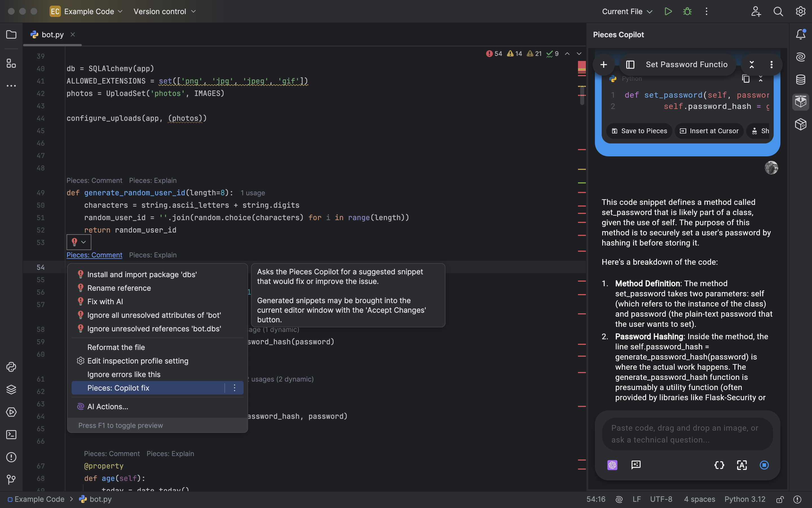Open IDE settings gear
Image resolution: width=812 pixels, height=508 pixels.
point(801,11)
